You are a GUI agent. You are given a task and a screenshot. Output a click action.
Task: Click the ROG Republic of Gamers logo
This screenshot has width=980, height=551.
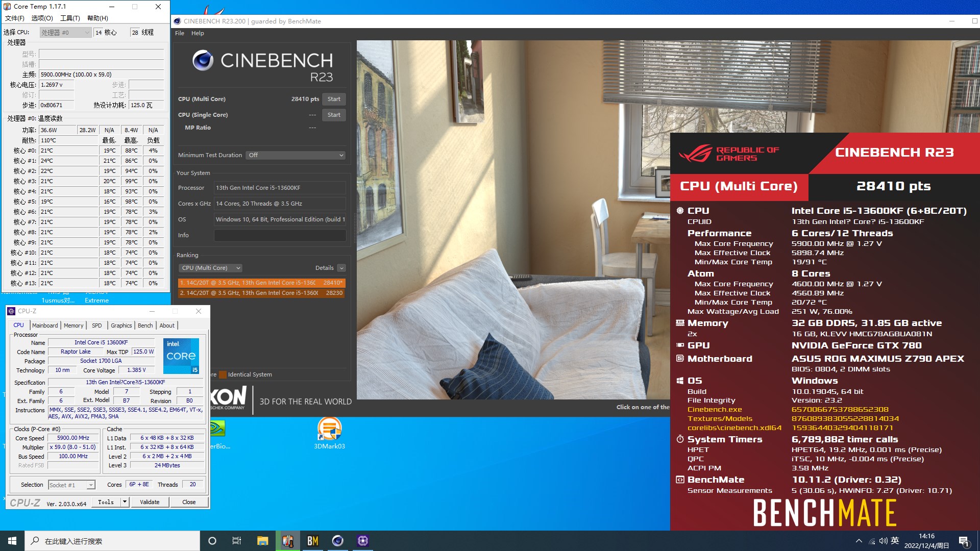[729, 153]
